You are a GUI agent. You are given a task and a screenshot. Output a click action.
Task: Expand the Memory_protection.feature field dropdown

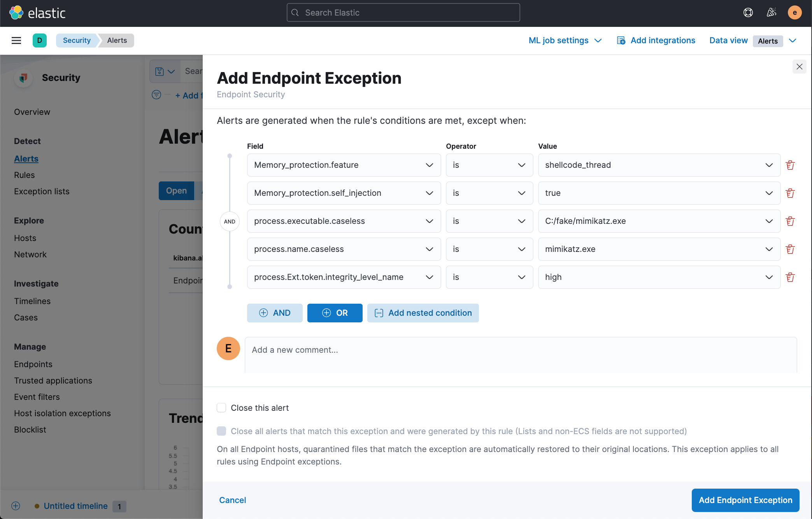click(x=429, y=165)
